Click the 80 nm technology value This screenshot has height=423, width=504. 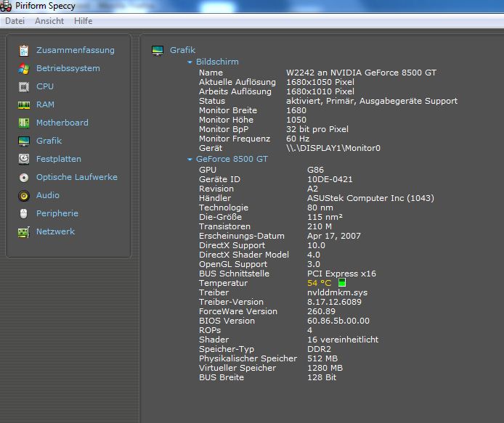pyautogui.click(x=320, y=208)
